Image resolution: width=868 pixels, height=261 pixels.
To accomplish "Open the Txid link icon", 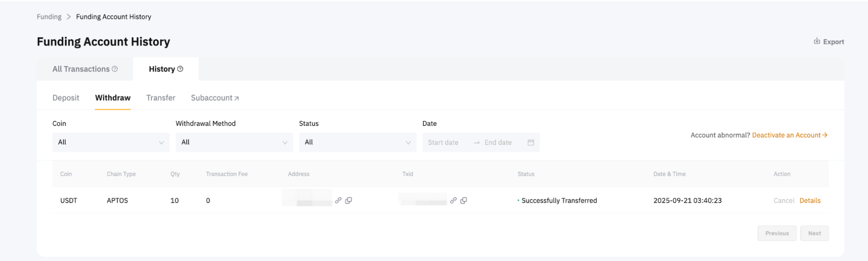I will point(453,200).
